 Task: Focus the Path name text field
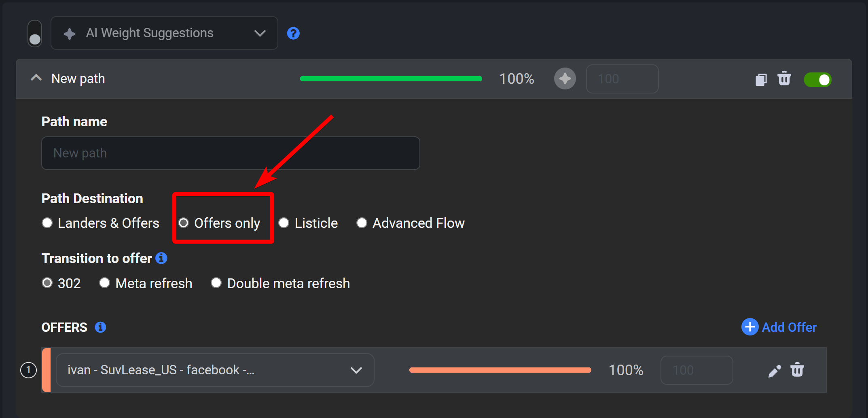pos(231,153)
